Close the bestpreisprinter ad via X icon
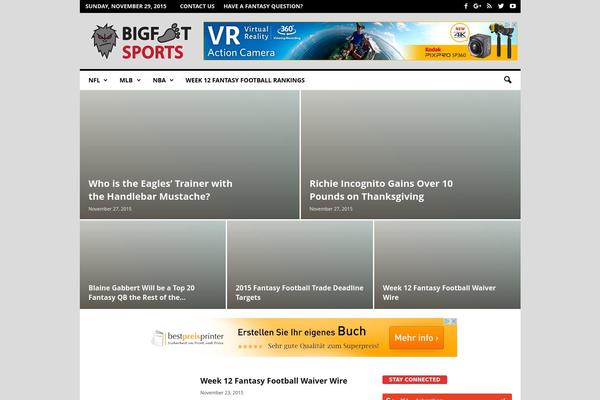 [x=454, y=321]
